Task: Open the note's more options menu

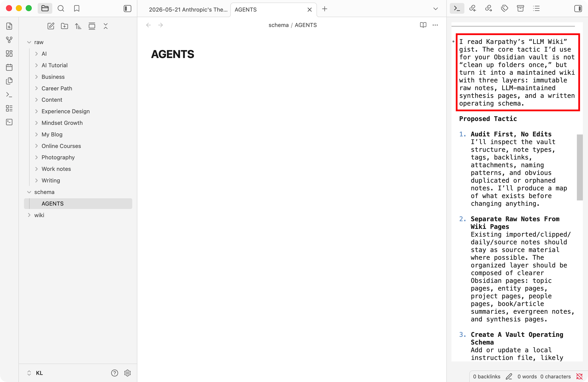Action: tap(435, 25)
